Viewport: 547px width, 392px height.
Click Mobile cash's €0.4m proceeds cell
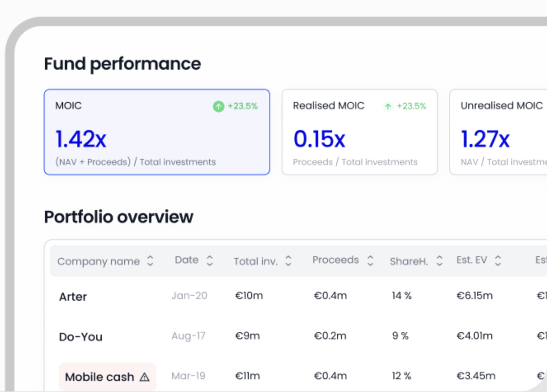coord(330,376)
